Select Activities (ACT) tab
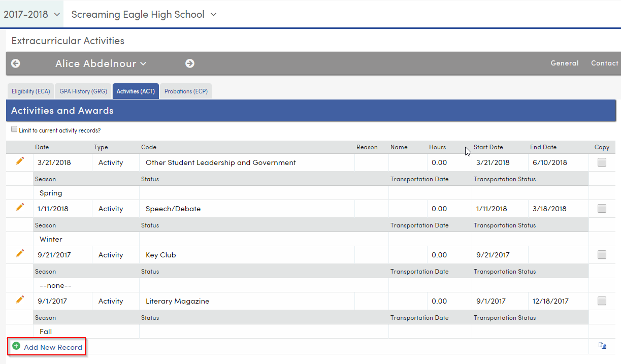Viewport: 621px width, 364px height. [136, 91]
